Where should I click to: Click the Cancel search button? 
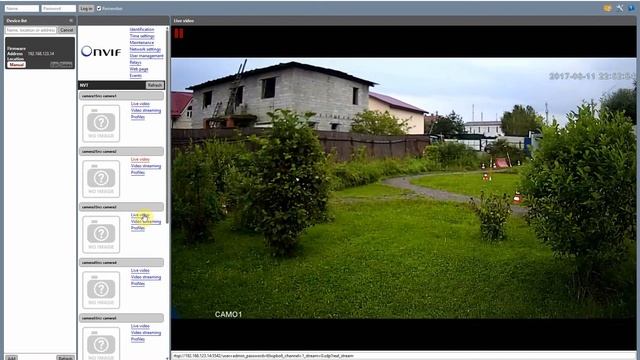66,30
